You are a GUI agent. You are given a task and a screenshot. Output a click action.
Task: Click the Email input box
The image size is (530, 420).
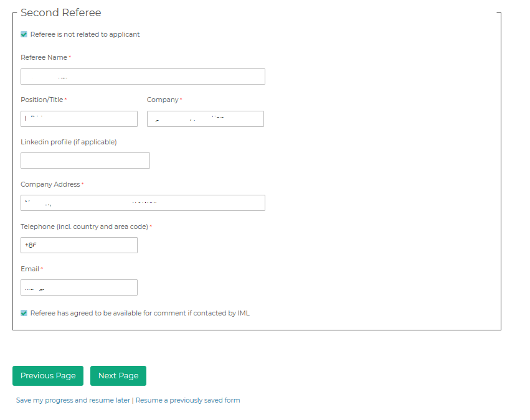pyautogui.click(x=79, y=287)
